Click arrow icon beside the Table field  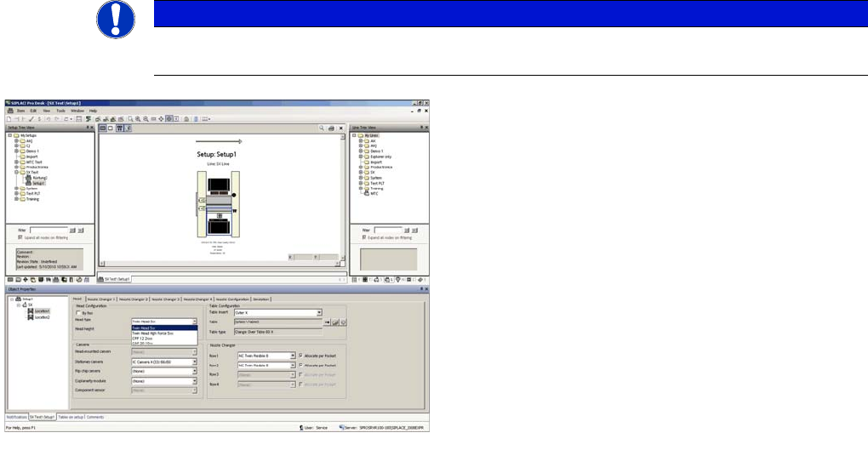coord(328,322)
